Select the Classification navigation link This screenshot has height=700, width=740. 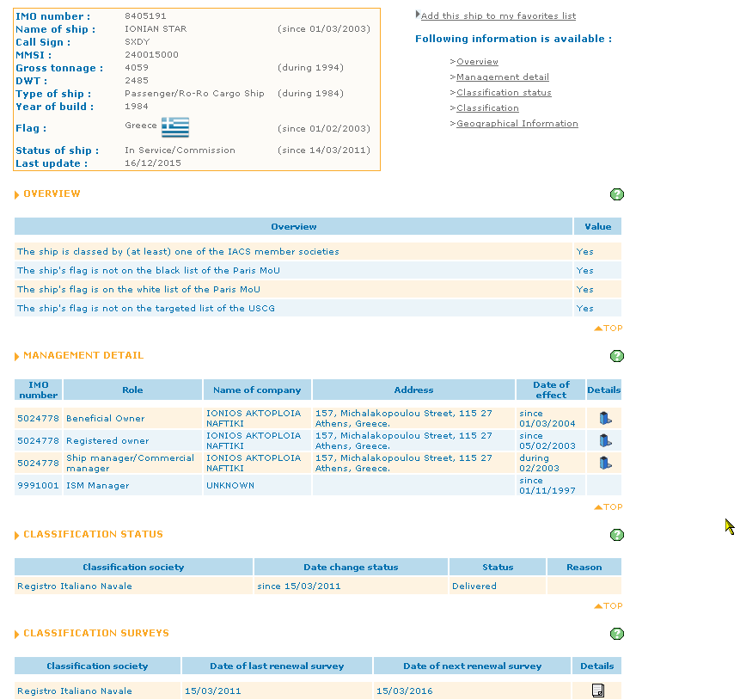click(x=487, y=108)
